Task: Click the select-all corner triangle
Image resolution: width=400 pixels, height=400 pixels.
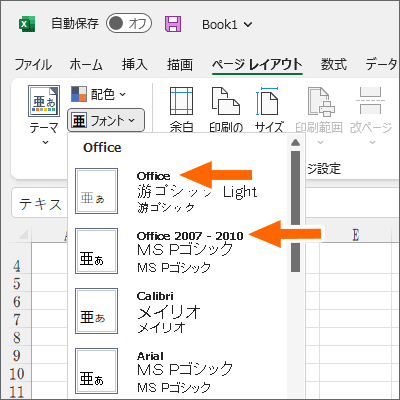Action: pos(23,235)
